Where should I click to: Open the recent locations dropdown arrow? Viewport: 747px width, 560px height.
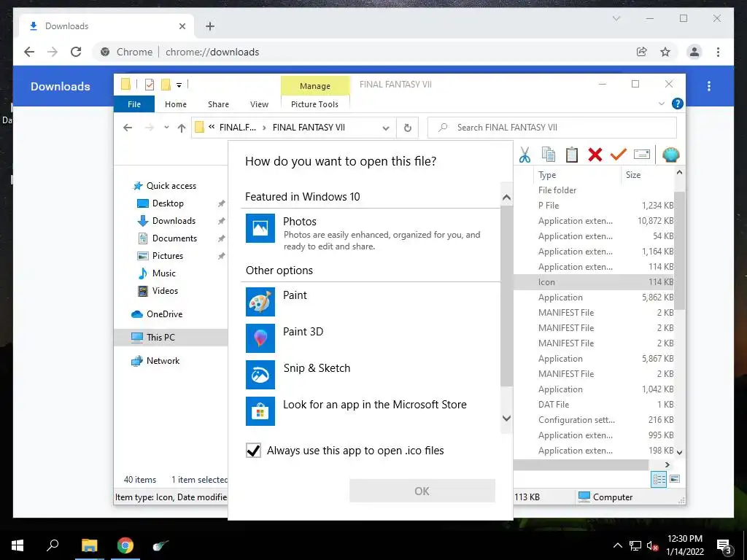pos(166,128)
